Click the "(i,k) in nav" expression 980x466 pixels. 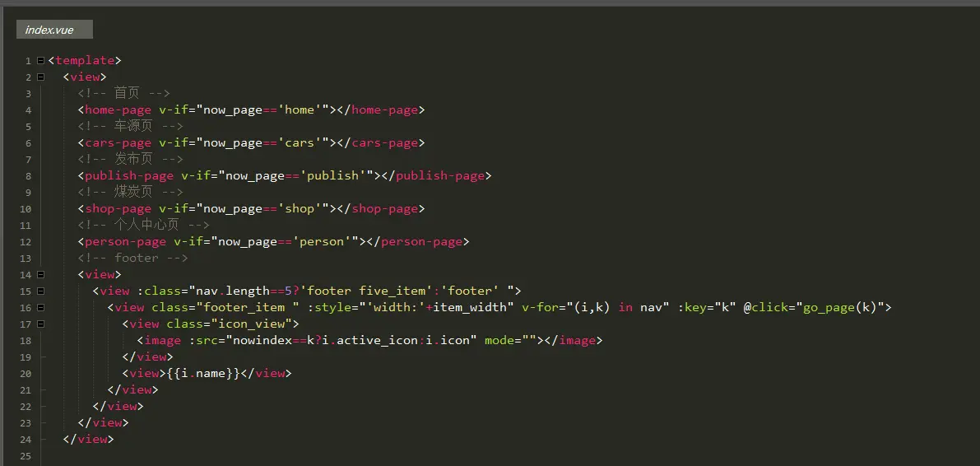(620, 308)
